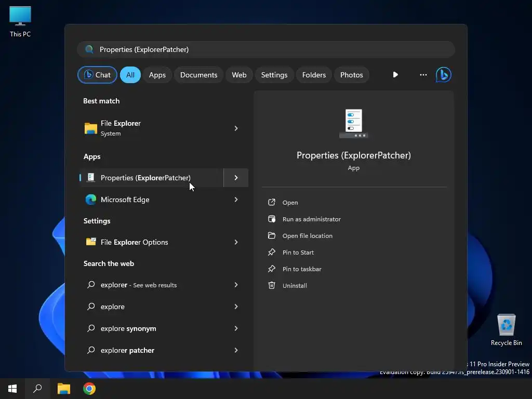The height and width of the screenshot is (399, 532).
Task: Switch to the Documents filter tab
Action: pos(198,75)
